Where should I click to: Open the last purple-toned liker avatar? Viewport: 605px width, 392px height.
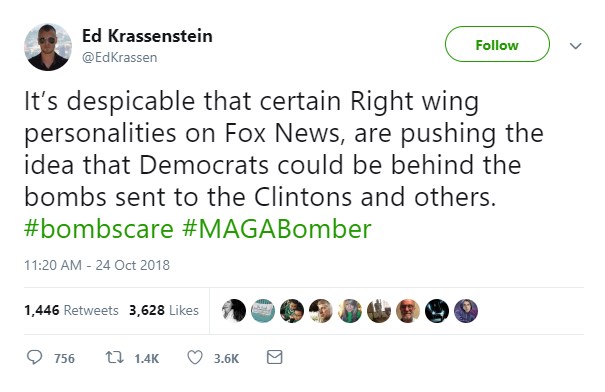pos(466,311)
